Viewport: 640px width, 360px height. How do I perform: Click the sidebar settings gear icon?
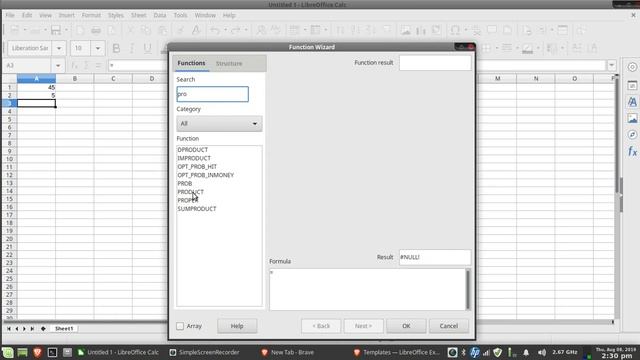click(632, 67)
